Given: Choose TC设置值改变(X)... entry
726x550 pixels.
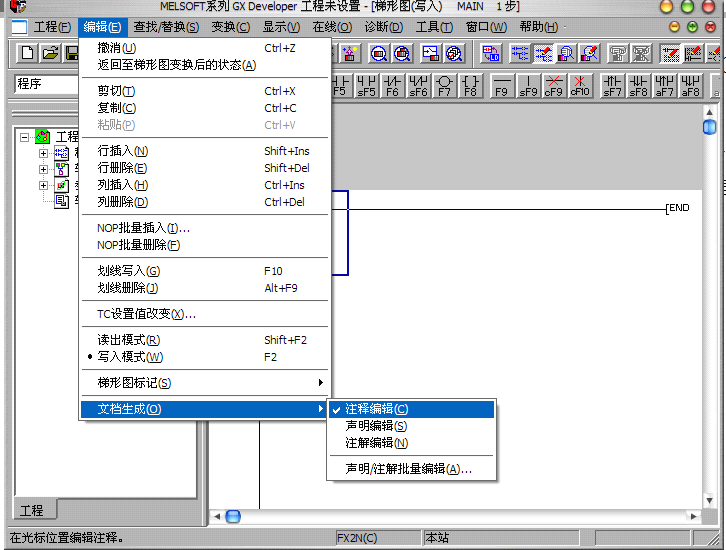Looking at the screenshot, I should 204,314.
